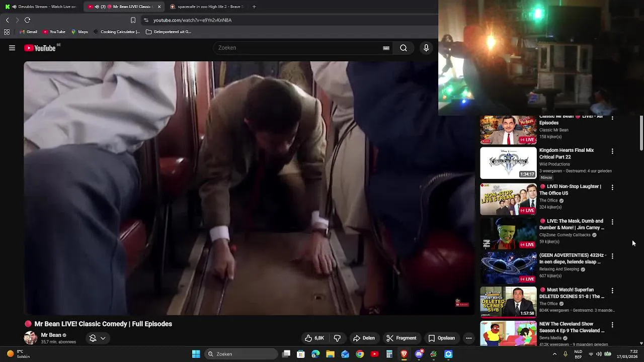This screenshot has width=644, height=362.
Task: Open the Calculator app in the taskbar
Action: (389, 354)
